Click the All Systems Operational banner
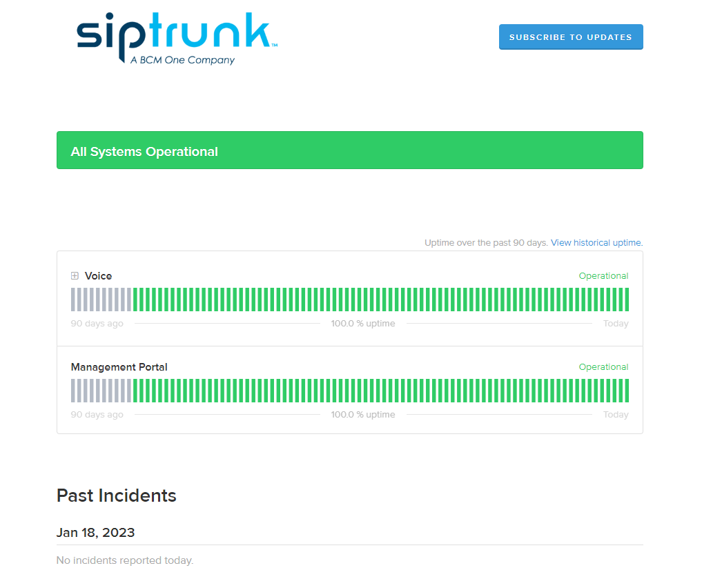This screenshot has width=702, height=588. 350,150
